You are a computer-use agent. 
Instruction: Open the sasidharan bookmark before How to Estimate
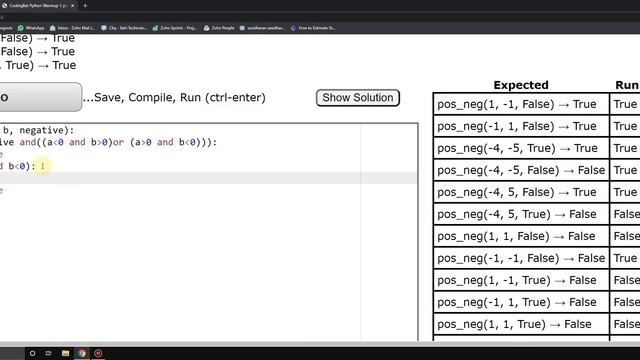[x=262, y=28]
